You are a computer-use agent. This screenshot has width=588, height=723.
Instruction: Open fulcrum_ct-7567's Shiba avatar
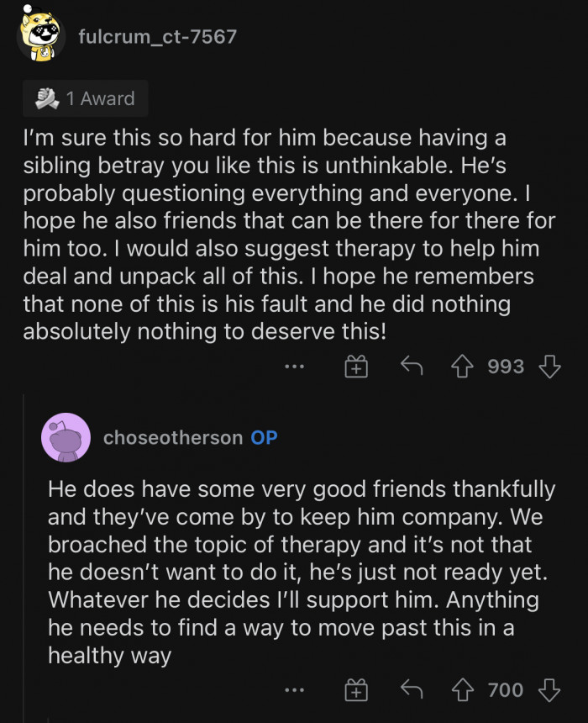(39, 36)
